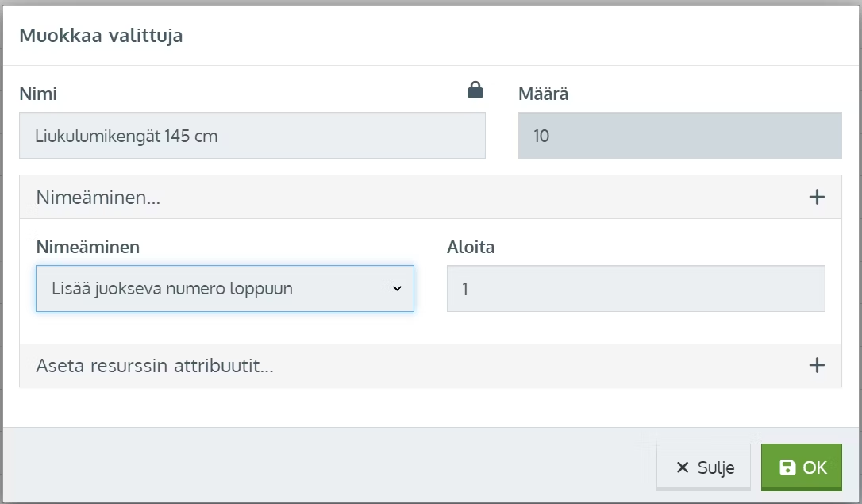This screenshot has width=862, height=504.
Task: Click Liukulumikengät 145 cm text
Action: click(126, 136)
